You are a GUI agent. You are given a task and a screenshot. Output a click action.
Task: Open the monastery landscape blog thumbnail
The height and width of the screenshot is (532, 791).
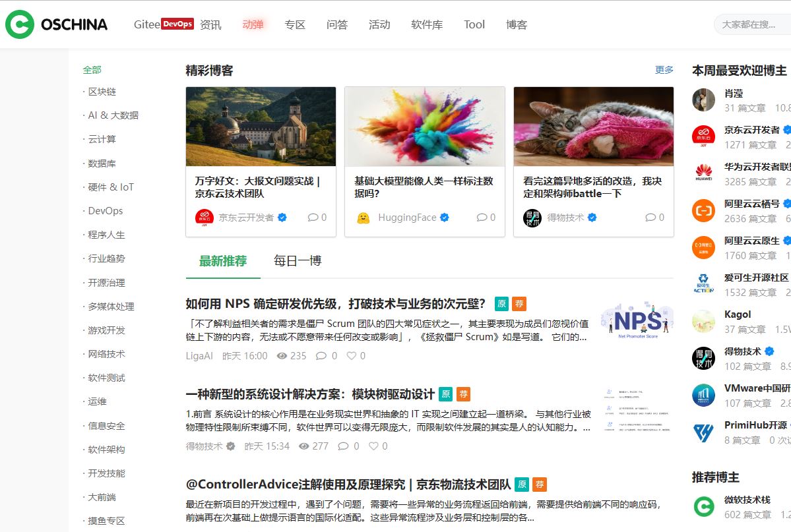261,127
